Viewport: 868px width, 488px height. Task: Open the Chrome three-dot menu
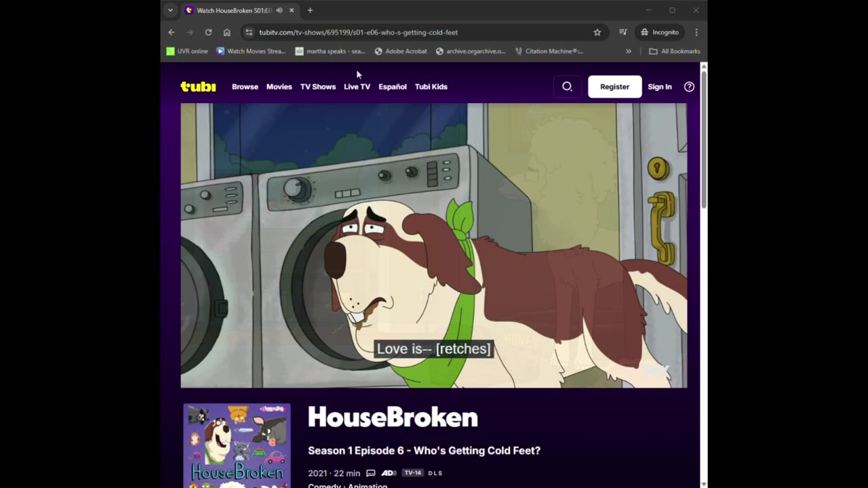click(x=696, y=32)
